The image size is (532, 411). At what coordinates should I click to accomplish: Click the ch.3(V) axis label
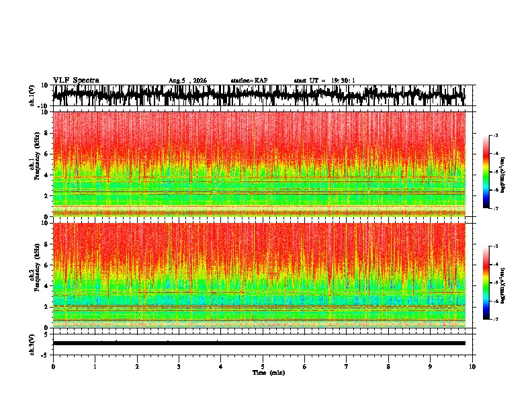pos(32,345)
